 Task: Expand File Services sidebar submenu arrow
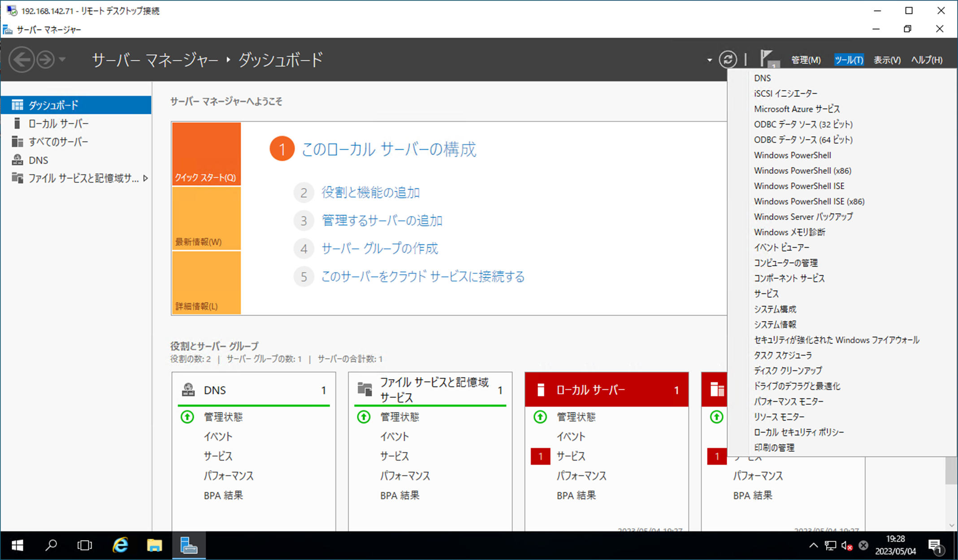tap(146, 178)
